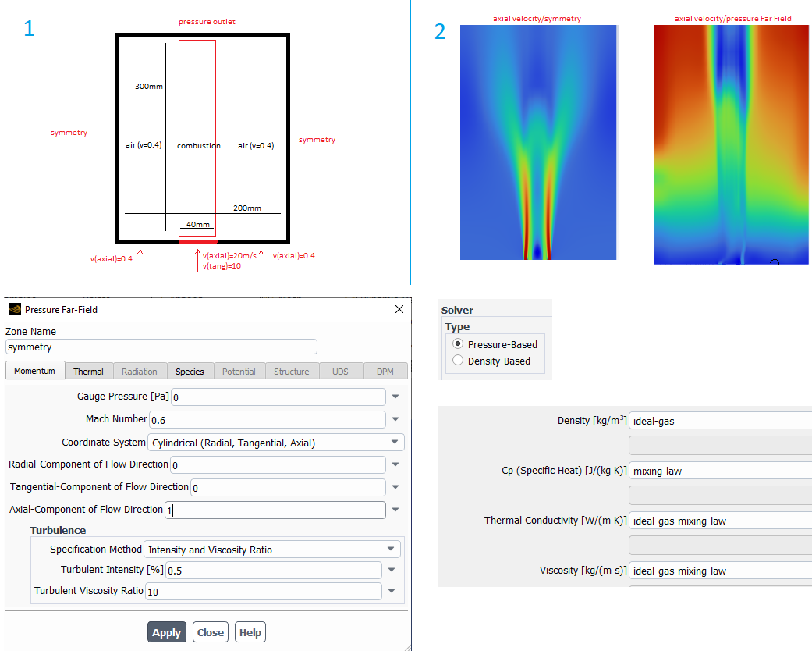This screenshot has width=812, height=651.
Task: Open the Gauge Pressure options dropdown arrow
Action: [395, 397]
